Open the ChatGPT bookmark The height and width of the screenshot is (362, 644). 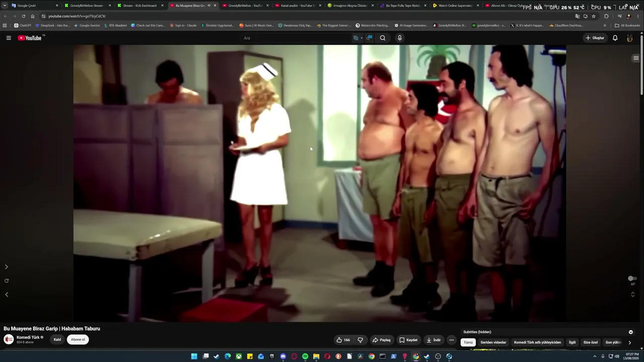point(23,25)
